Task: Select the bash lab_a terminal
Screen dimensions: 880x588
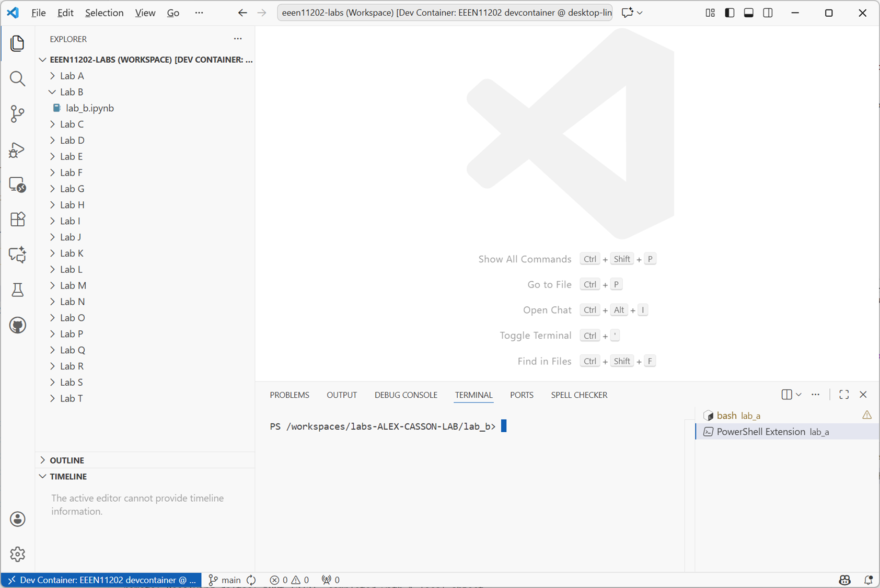Action: [x=738, y=416]
